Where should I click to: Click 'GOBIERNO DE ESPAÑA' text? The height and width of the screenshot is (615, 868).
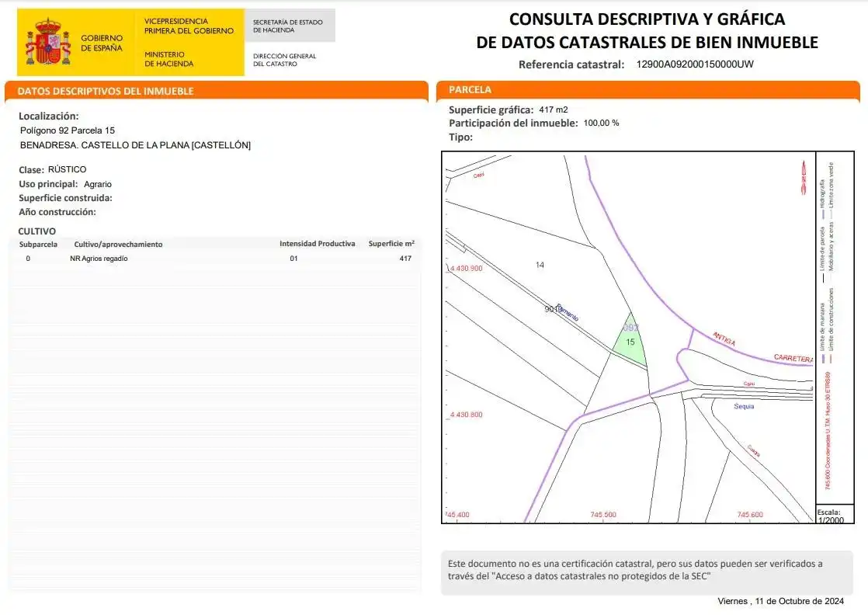102,43
